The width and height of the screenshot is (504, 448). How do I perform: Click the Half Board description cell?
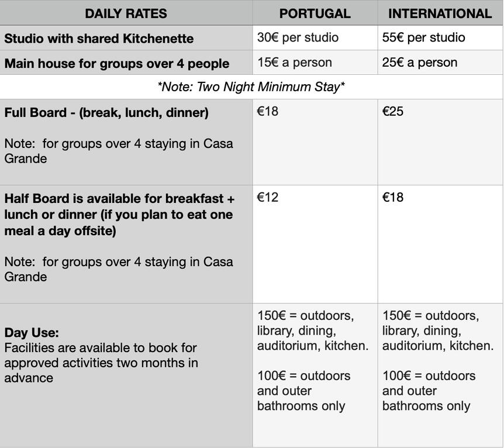pyautogui.click(x=119, y=215)
